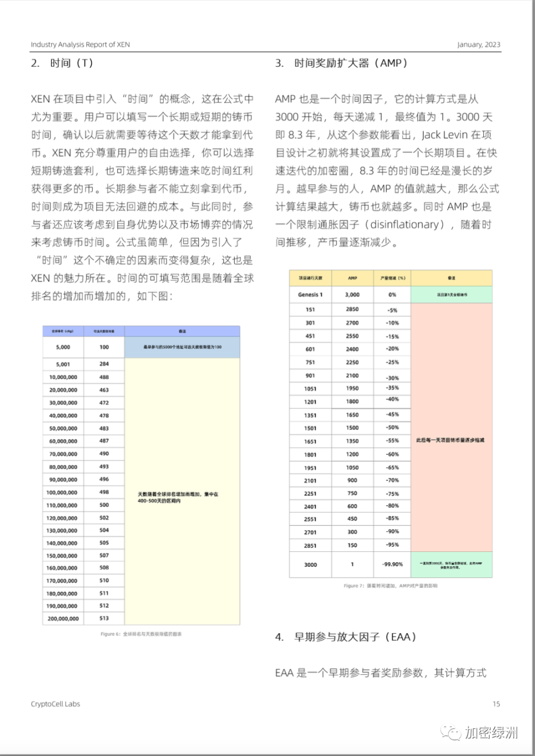The image size is (535, 756).
Task: Click the "180,000,000" ranking cell
Action: pyautogui.click(x=63, y=593)
